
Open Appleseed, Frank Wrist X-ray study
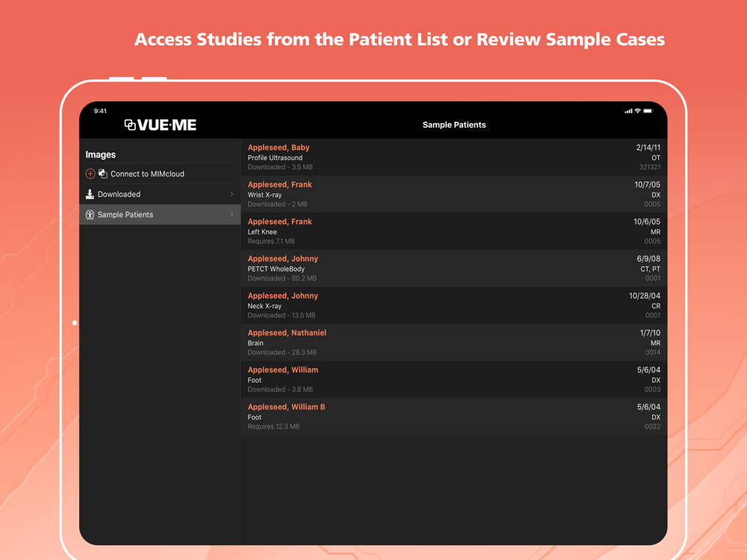tap(454, 194)
